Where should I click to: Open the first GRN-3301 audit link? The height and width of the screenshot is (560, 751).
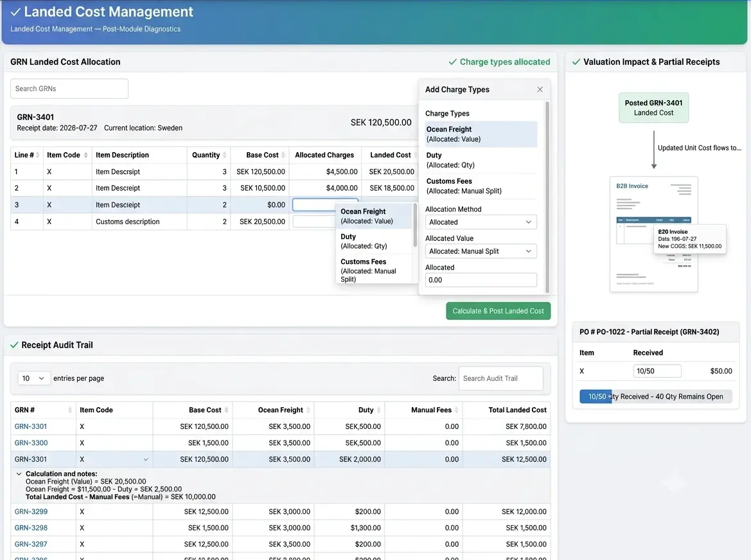pyautogui.click(x=31, y=426)
